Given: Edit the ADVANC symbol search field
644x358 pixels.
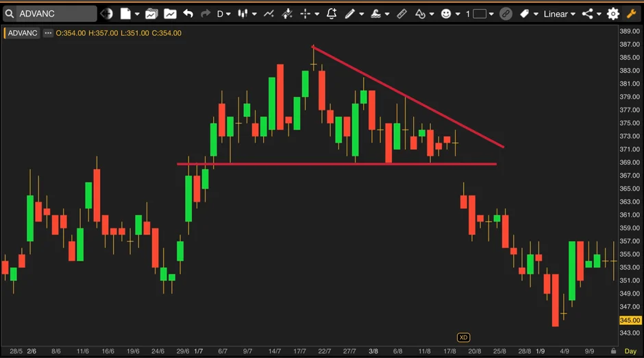Looking at the screenshot, I should tap(56, 14).
